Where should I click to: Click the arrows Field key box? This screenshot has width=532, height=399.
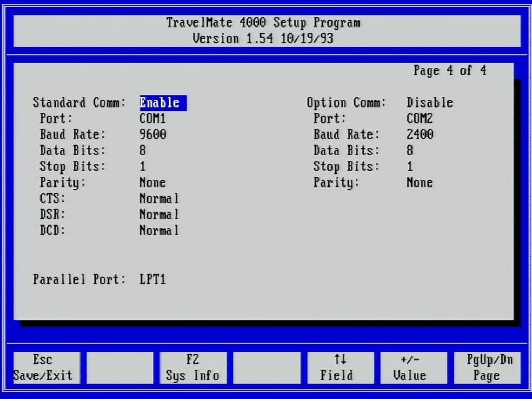coord(340,368)
